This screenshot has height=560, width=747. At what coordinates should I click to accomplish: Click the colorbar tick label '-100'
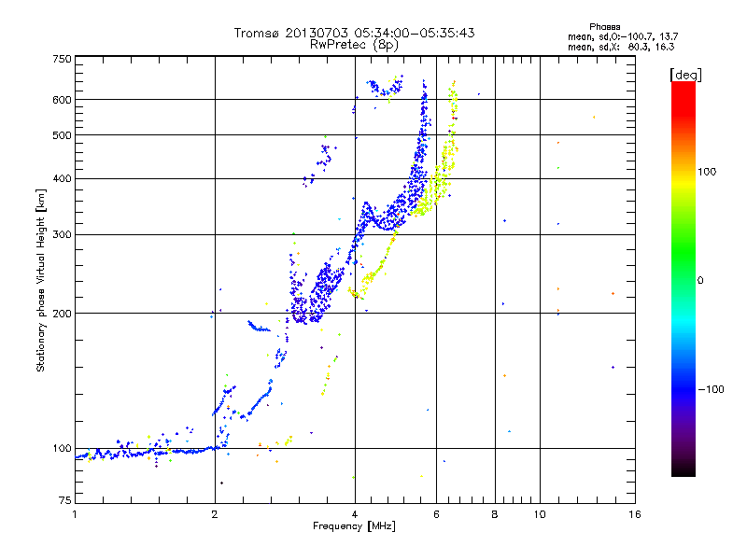click(712, 389)
